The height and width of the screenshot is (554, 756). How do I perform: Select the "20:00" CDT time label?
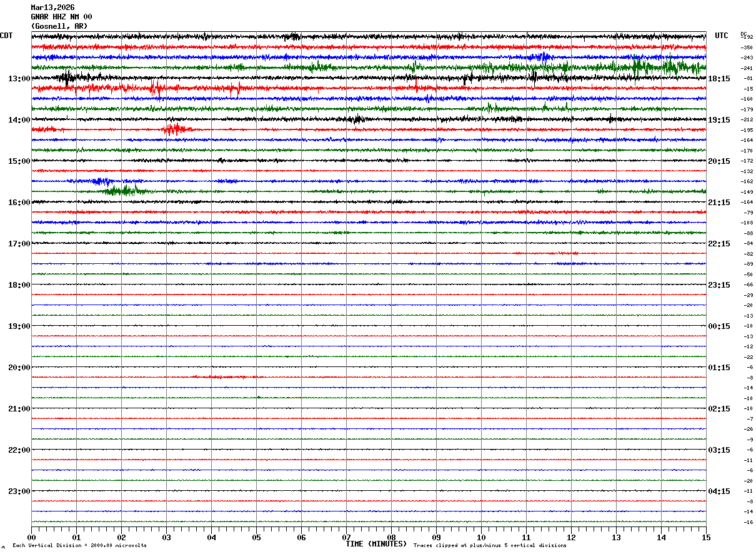point(19,368)
